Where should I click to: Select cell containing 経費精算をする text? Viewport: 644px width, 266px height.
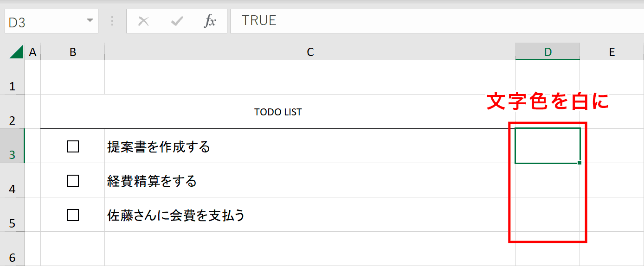(x=310, y=180)
